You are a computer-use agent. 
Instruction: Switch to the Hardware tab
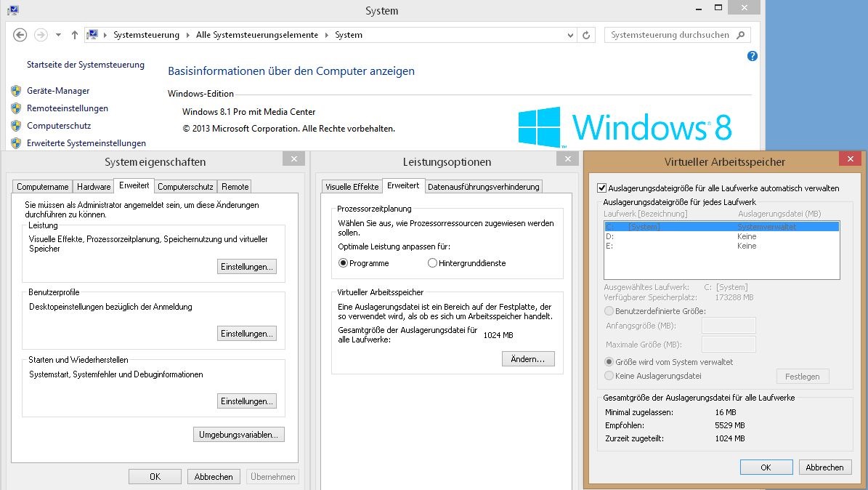pyautogui.click(x=94, y=187)
